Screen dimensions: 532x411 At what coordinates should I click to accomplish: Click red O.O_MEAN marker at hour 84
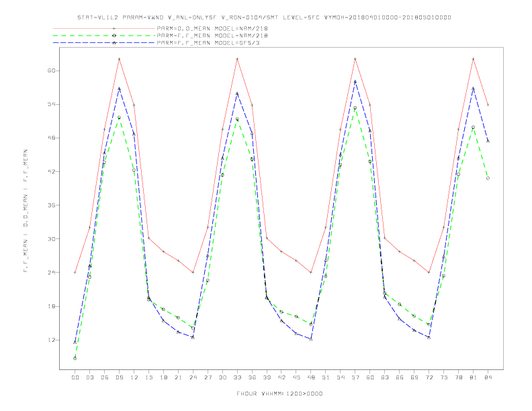(x=488, y=105)
